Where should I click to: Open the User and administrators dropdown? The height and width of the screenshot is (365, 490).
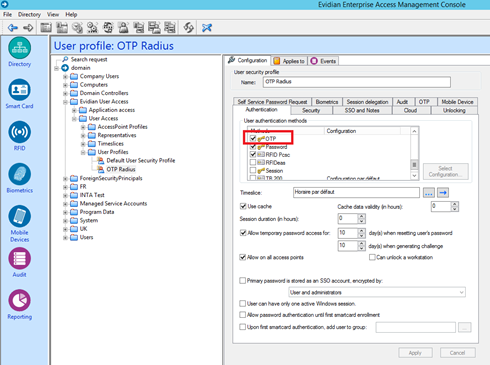coord(377,292)
